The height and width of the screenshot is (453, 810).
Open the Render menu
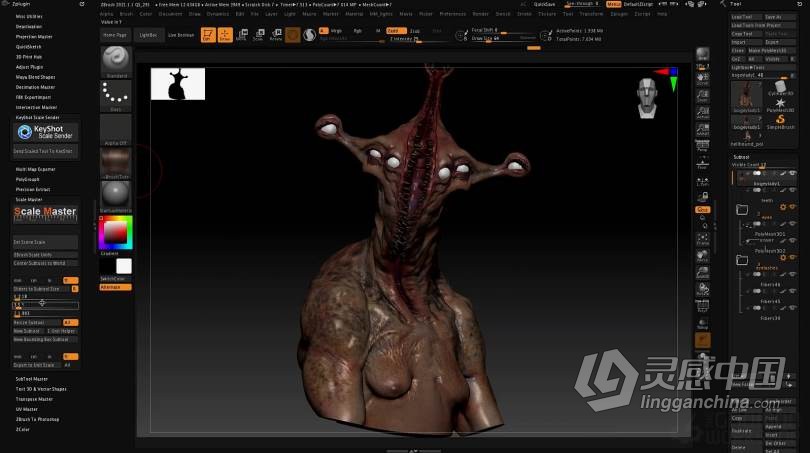point(480,14)
